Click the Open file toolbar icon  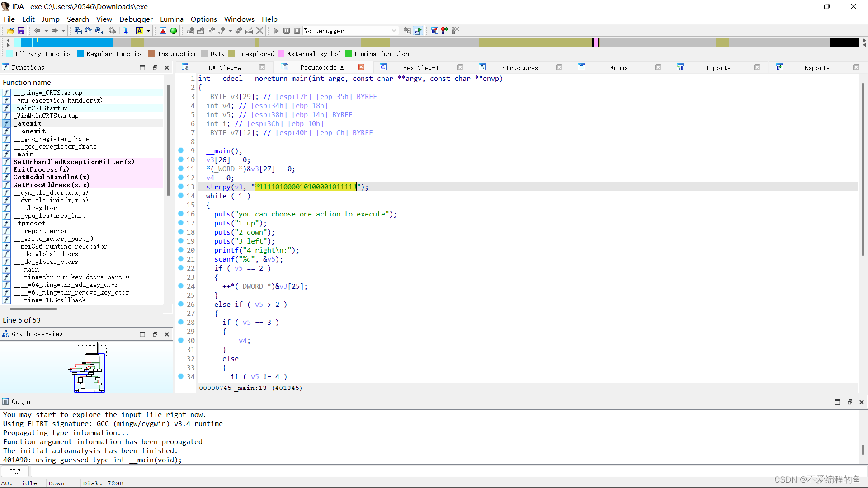pyautogui.click(x=10, y=31)
